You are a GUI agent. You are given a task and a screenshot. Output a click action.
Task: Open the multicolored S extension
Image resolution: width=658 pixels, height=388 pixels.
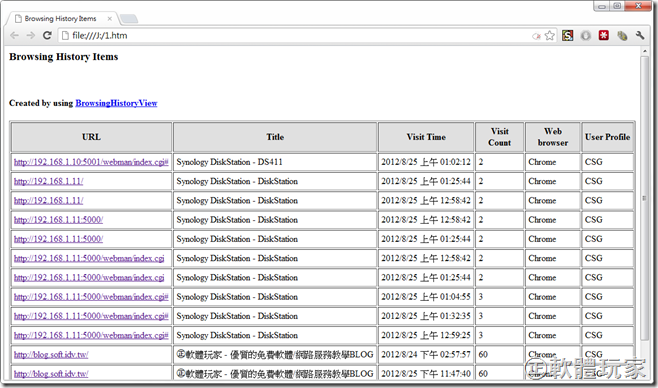pos(567,36)
